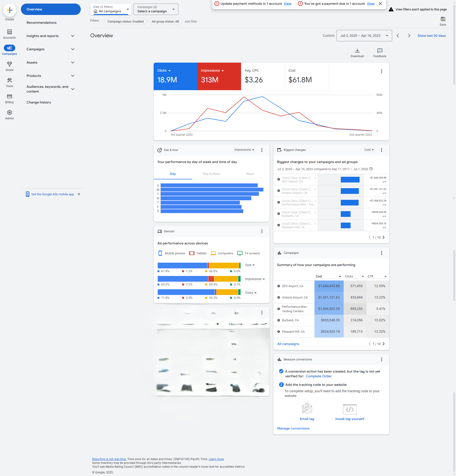
Task: Save the page with the Save icon
Action: pyautogui.click(x=443, y=19)
